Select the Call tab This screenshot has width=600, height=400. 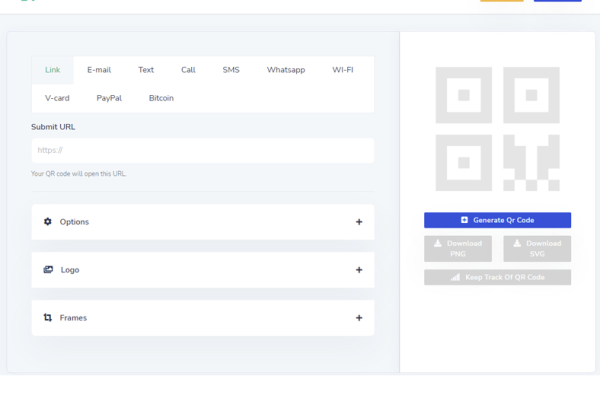point(188,70)
